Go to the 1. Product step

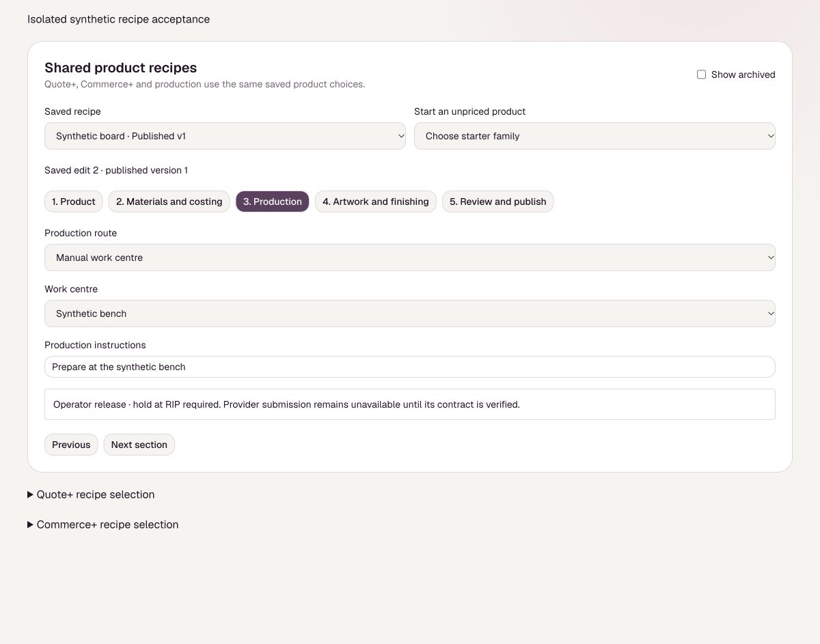74,201
